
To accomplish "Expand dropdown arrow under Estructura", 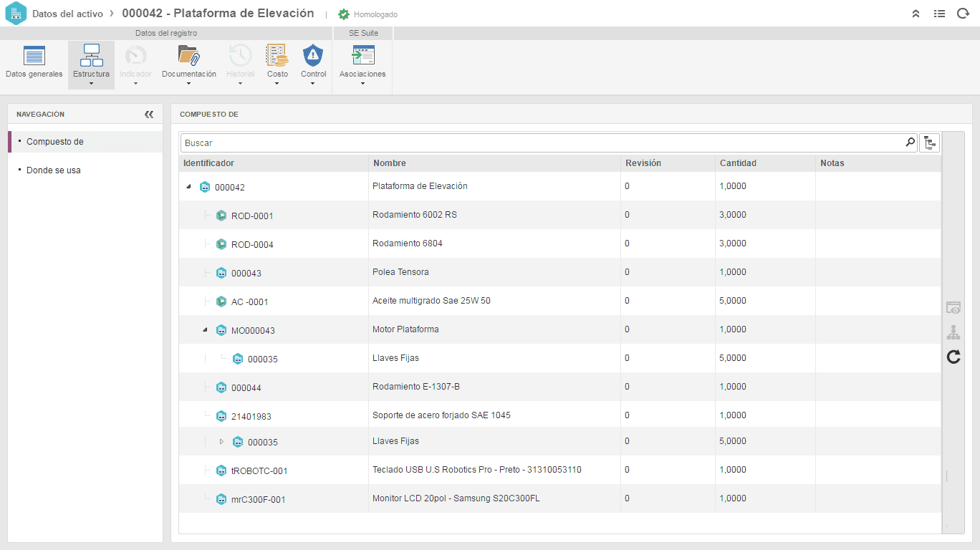I will [x=92, y=84].
